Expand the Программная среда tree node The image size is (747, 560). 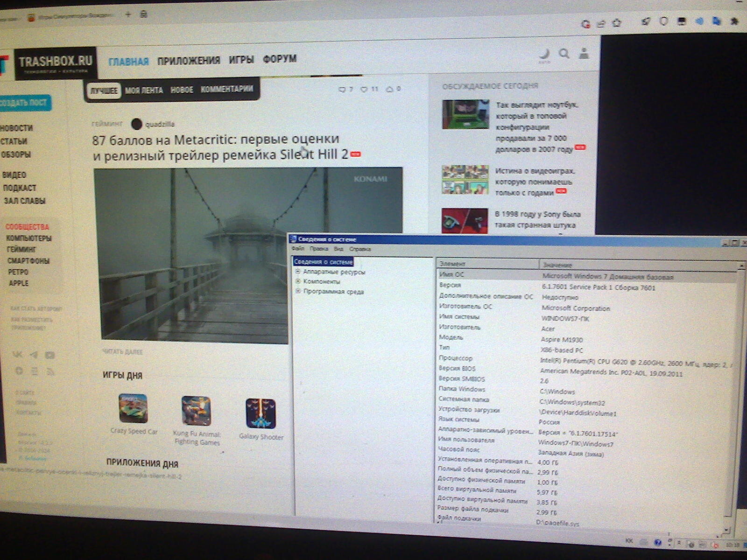point(298,291)
